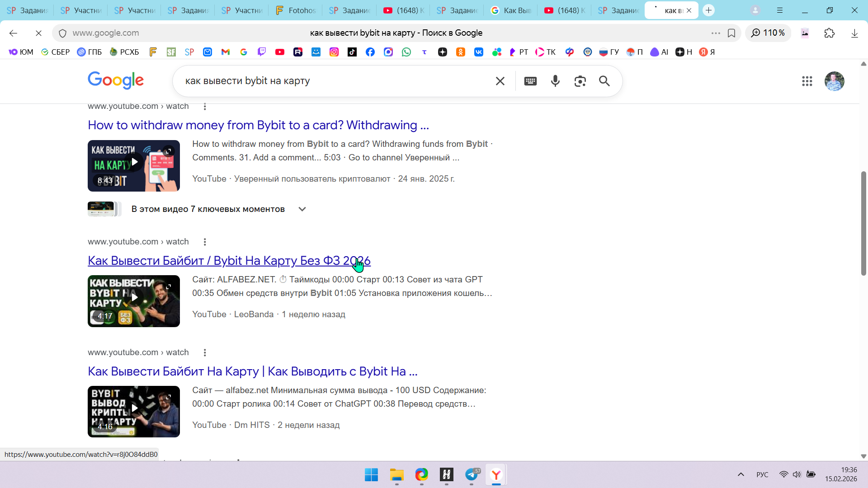Open the 110% zoom level control
Screen dimensions: 868x488
click(x=768, y=33)
